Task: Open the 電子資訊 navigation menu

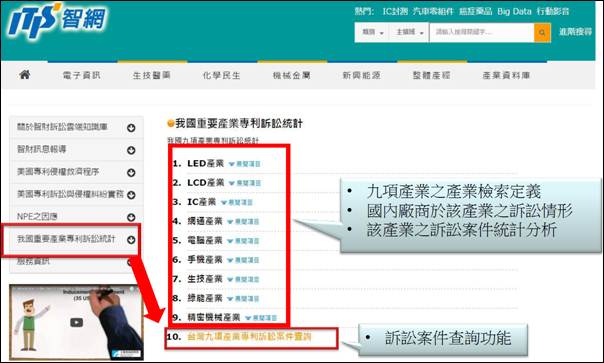Action: (x=82, y=76)
